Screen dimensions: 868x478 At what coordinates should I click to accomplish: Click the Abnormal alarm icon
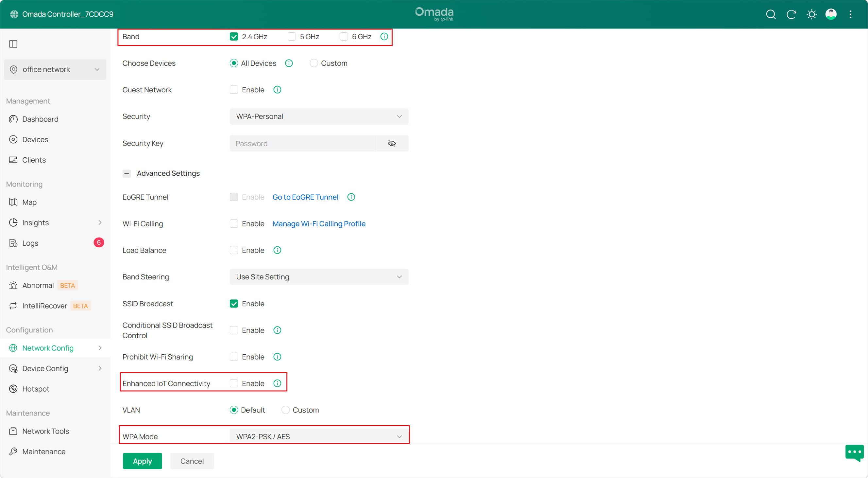[x=13, y=285]
